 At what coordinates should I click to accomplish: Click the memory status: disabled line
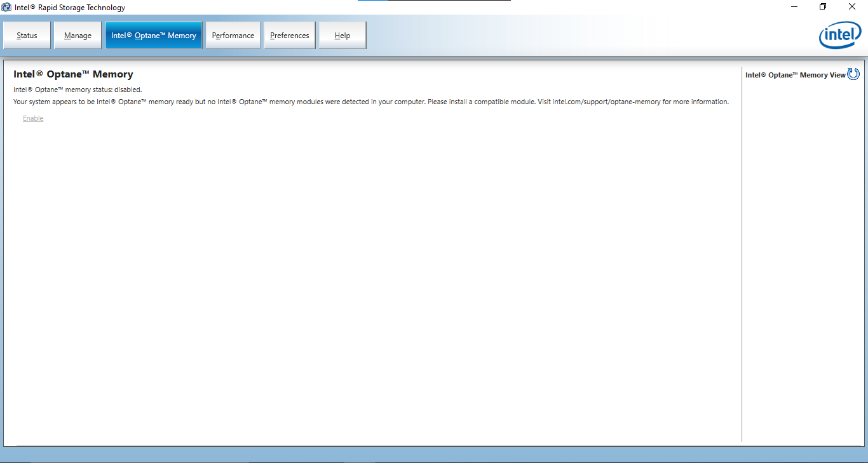[x=78, y=90]
